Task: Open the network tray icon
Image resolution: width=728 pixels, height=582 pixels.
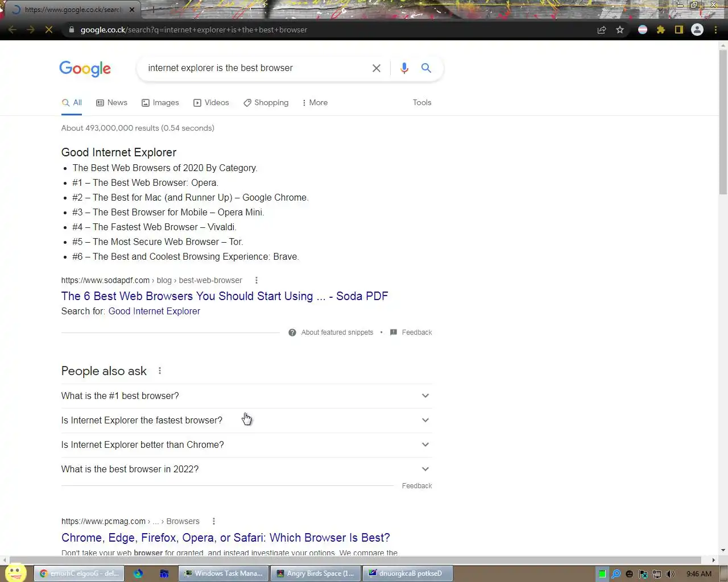Action: click(x=657, y=574)
